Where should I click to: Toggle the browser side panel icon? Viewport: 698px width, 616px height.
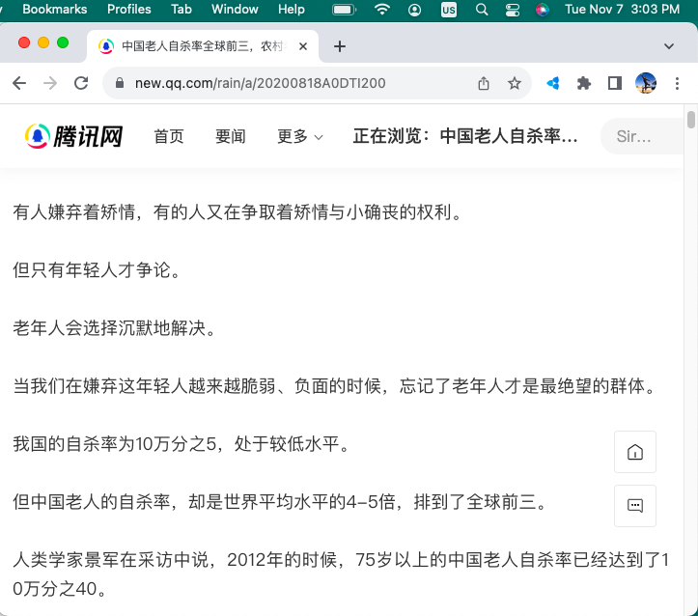click(614, 83)
